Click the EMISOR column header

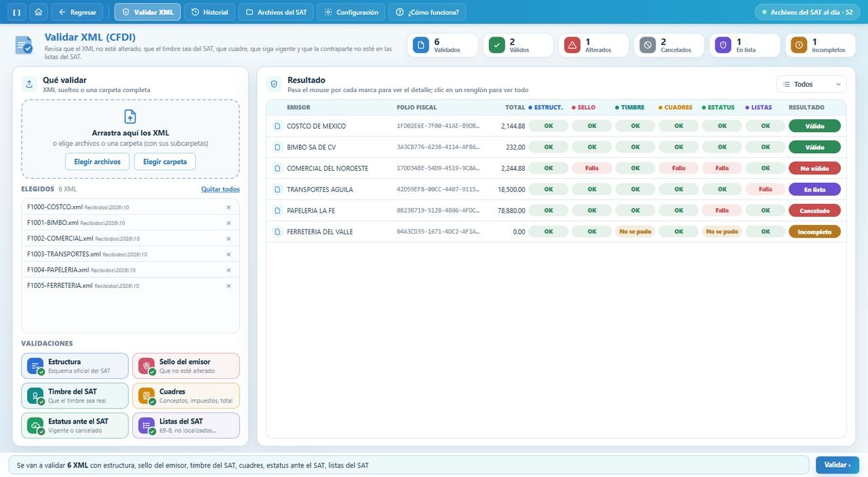298,108
